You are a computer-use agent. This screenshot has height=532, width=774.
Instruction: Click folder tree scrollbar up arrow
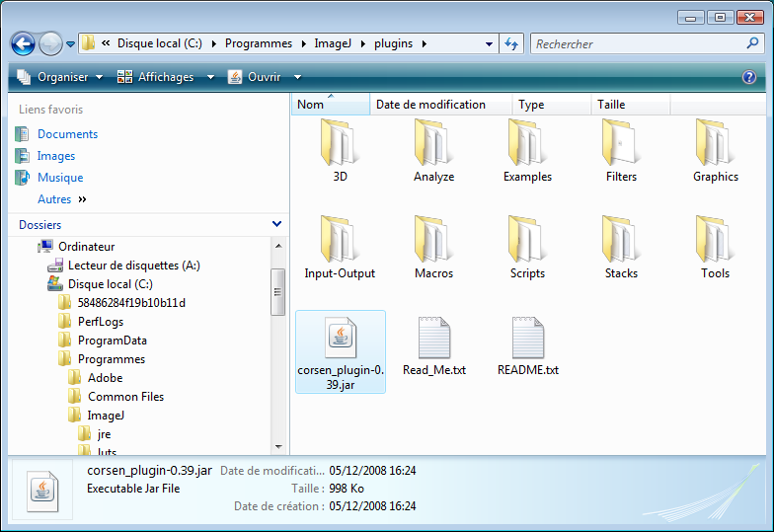278,245
